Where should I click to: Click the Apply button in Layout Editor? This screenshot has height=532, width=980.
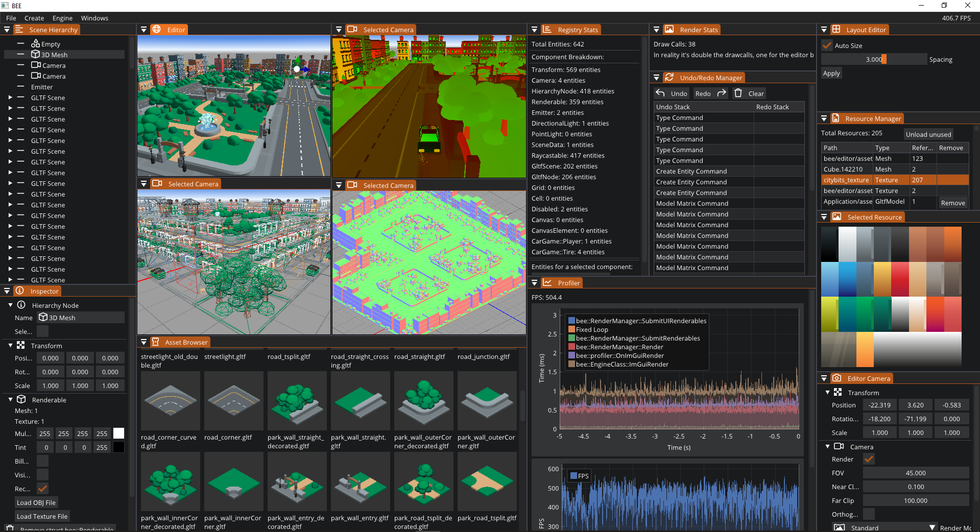click(x=831, y=73)
